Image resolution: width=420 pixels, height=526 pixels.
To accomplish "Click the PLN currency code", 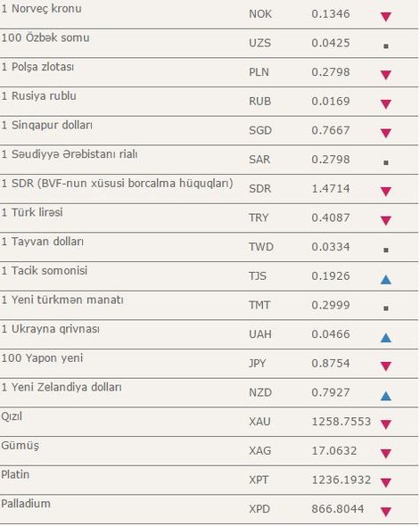I will pos(259,72).
